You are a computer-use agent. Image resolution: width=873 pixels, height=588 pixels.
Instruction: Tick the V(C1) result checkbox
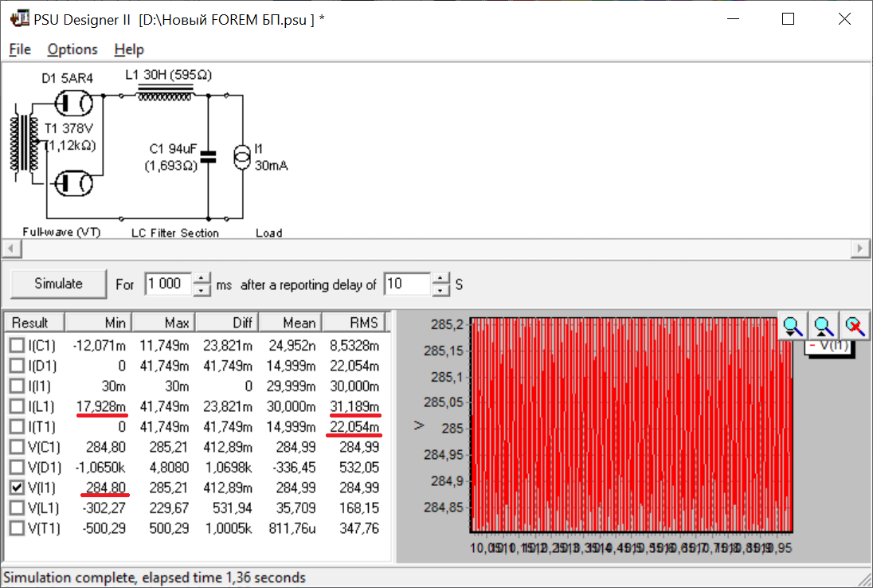[16, 447]
